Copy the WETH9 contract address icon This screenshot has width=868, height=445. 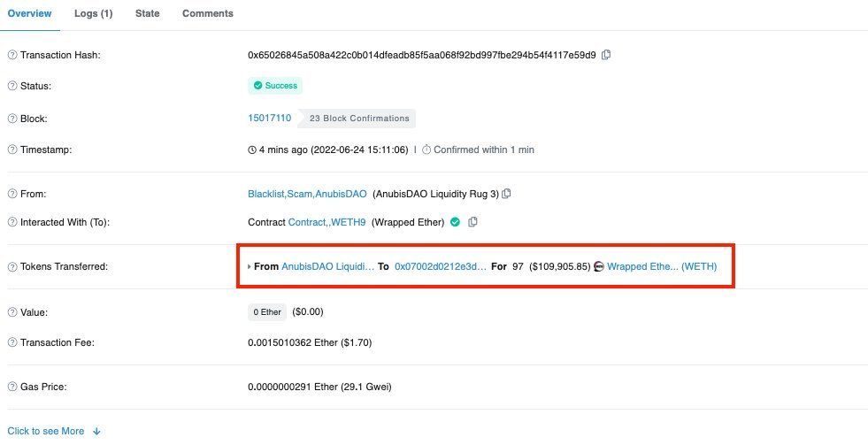[x=472, y=222]
